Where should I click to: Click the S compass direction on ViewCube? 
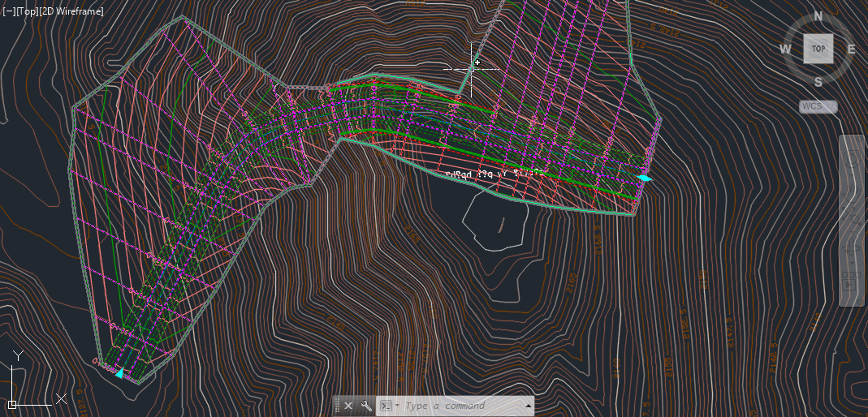[x=818, y=82]
